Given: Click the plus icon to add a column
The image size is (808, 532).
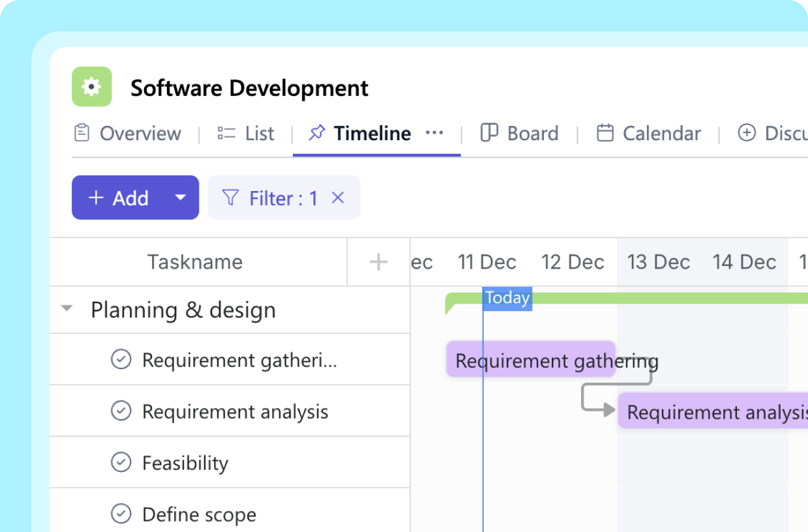Looking at the screenshot, I should point(378,261).
